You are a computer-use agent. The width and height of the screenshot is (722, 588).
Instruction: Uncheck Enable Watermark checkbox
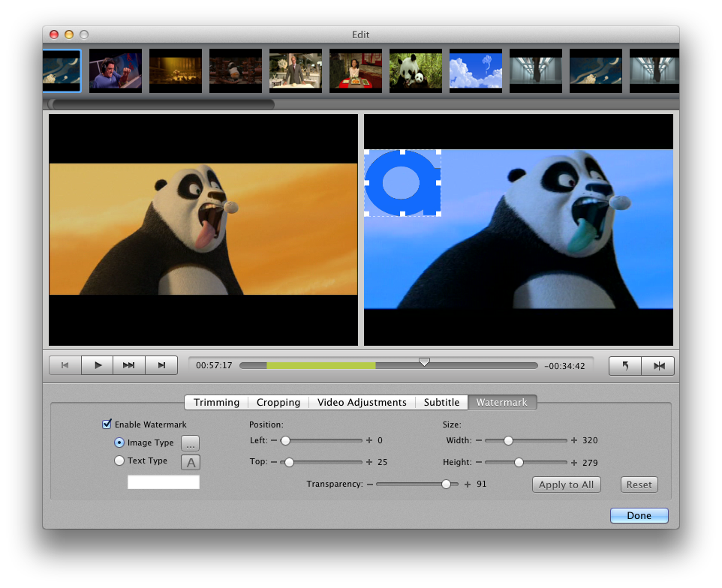pyautogui.click(x=107, y=424)
